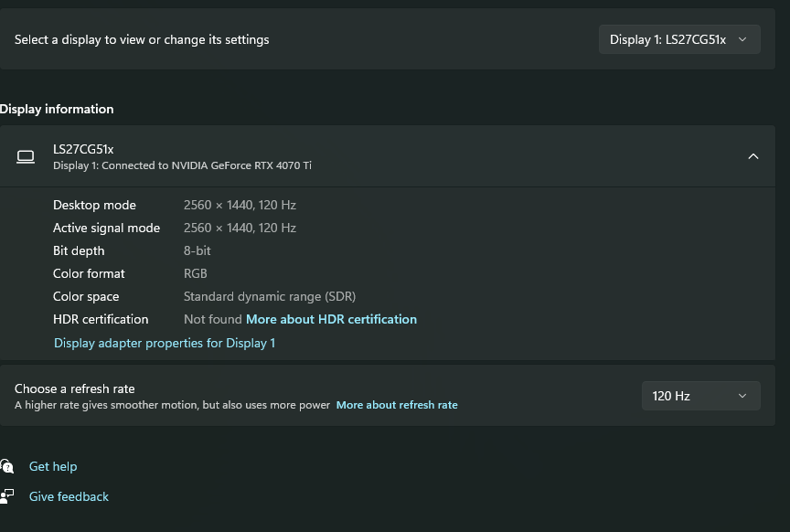
Task: Click the Desktop mode resolution value
Action: click(x=240, y=205)
